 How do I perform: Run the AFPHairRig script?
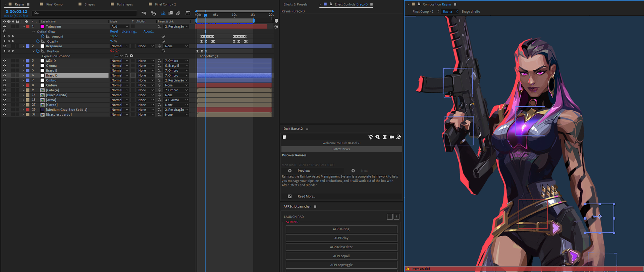point(341,229)
